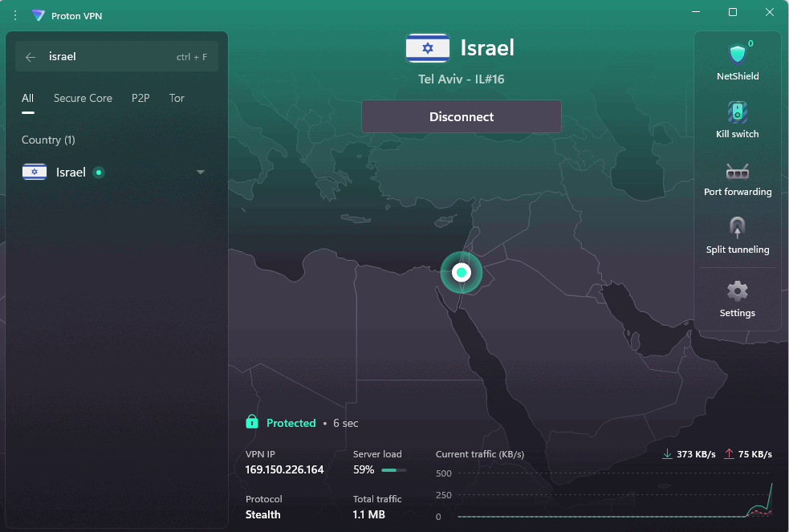Select the Tor tab

coord(177,98)
